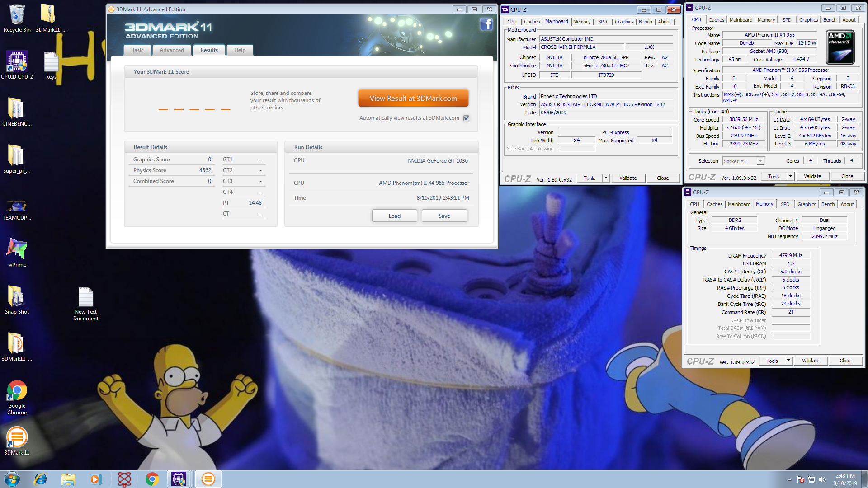Click the BIOS date 05/06/2009 field
868x488 pixels.
tap(606, 113)
